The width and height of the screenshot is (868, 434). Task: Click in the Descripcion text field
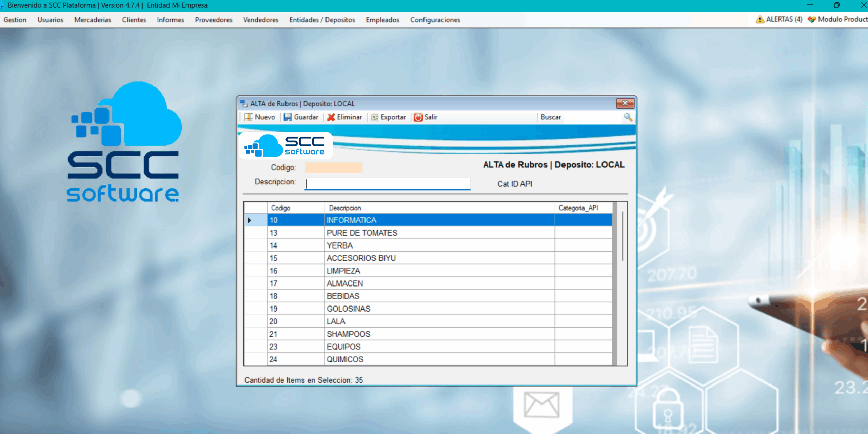[x=387, y=183]
